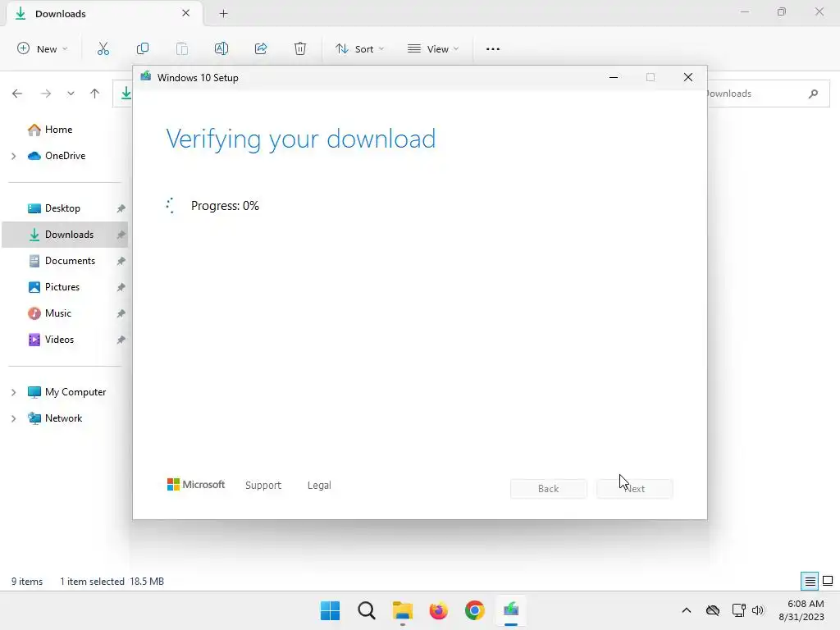
Task: Go back with the left arrow in Explorer
Action: point(17,94)
